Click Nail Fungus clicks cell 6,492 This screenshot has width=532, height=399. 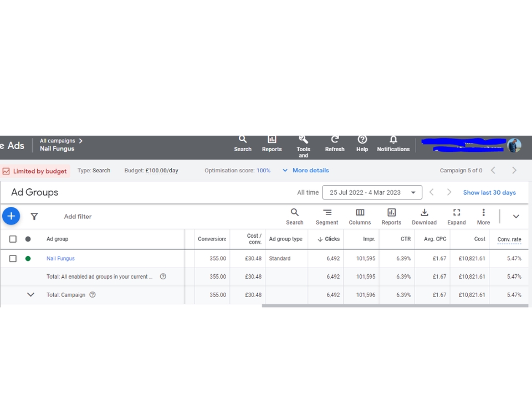333,259
